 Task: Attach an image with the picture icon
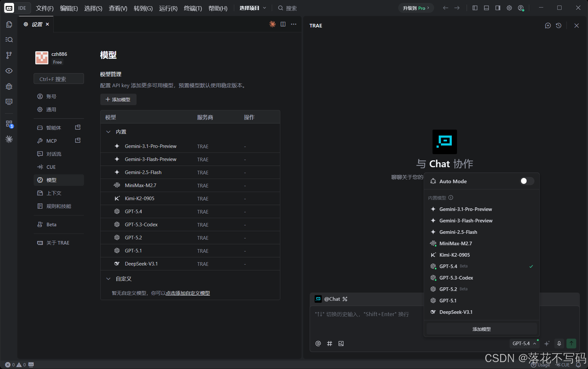[x=341, y=344]
